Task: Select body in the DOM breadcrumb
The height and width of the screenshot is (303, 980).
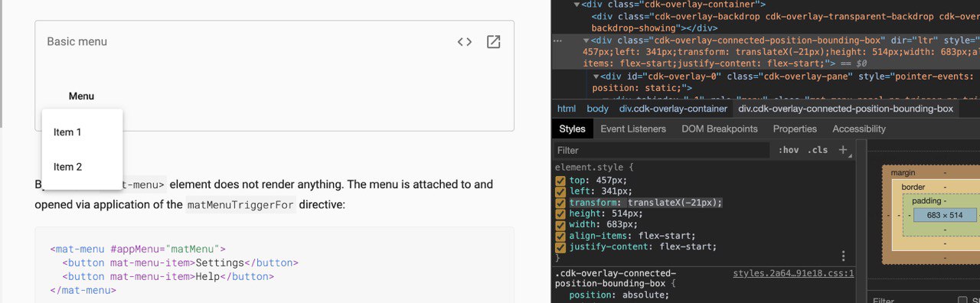Action: (598, 109)
